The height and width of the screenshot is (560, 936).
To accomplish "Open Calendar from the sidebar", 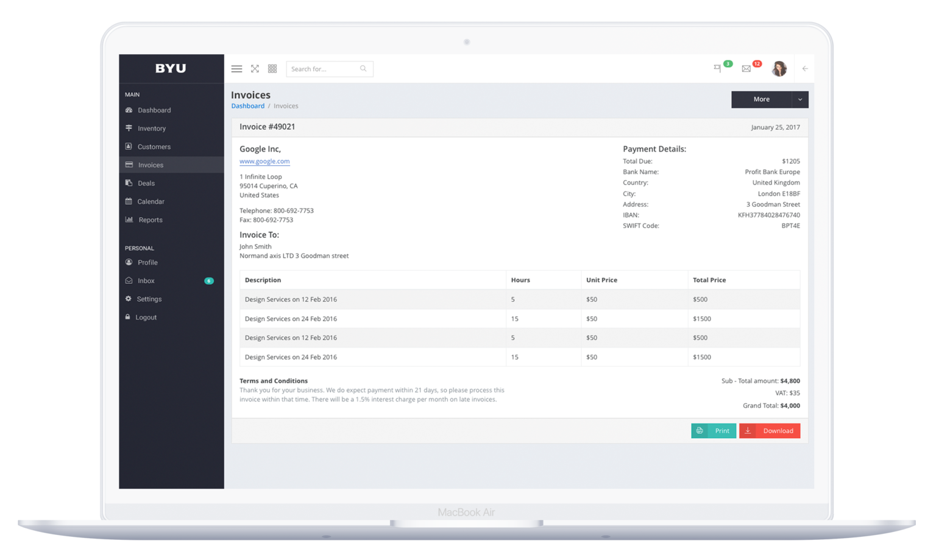I will point(150,201).
